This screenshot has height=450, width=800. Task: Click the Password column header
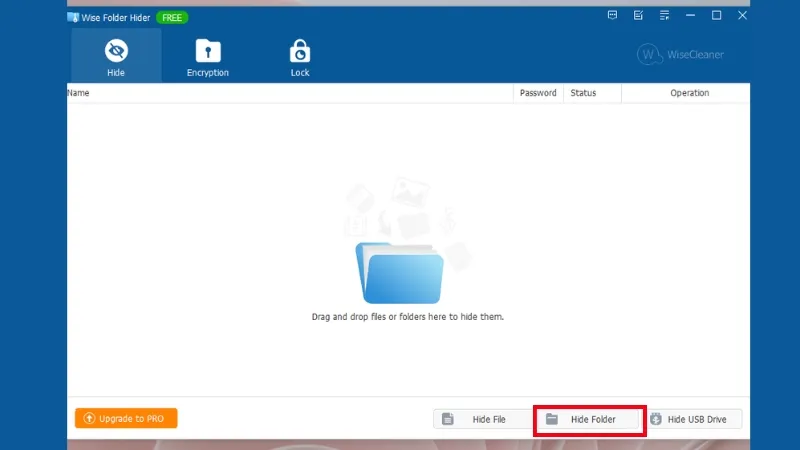point(538,93)
